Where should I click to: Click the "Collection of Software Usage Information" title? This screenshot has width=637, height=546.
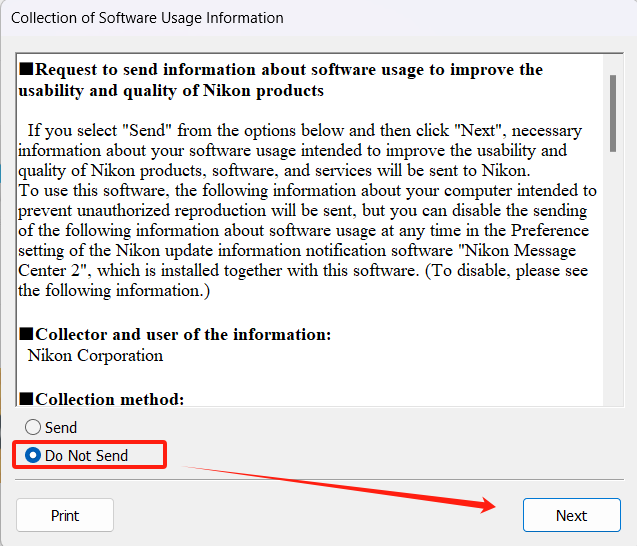[x=147, y=18]
